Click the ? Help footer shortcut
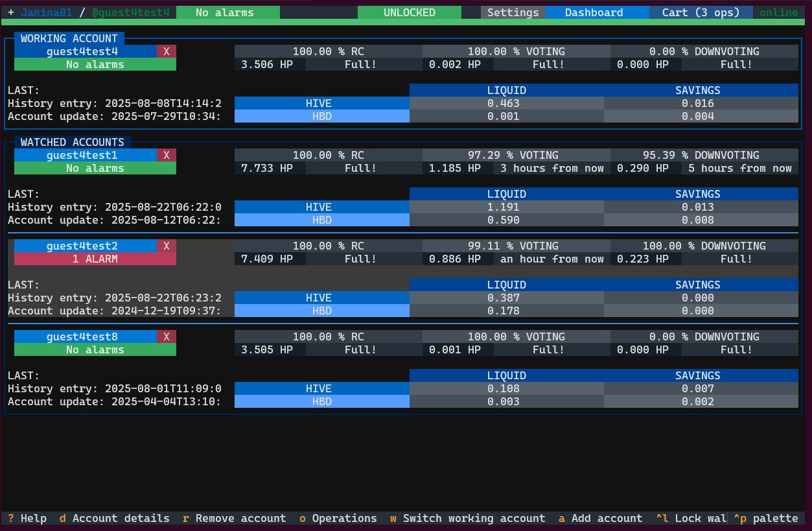Image resolution: width=812 pixels, height=531 pixels. click(x=27, y=518)
